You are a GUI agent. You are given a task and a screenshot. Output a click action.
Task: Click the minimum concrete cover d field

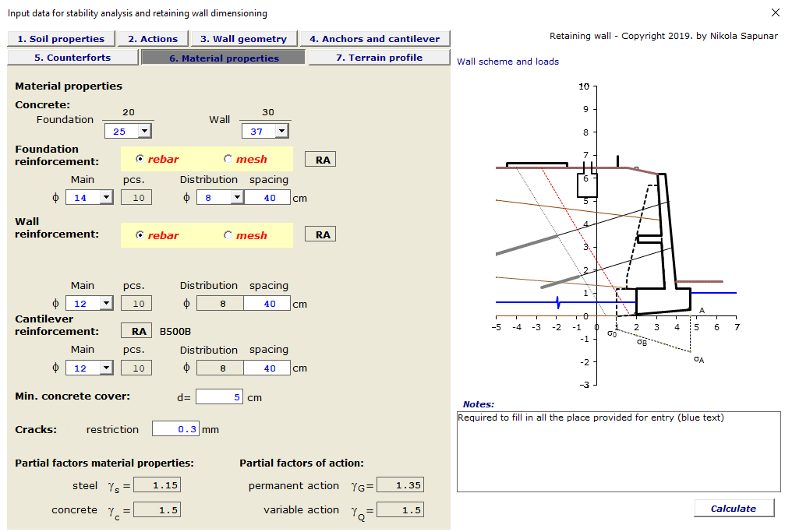(x=218, y=396)
